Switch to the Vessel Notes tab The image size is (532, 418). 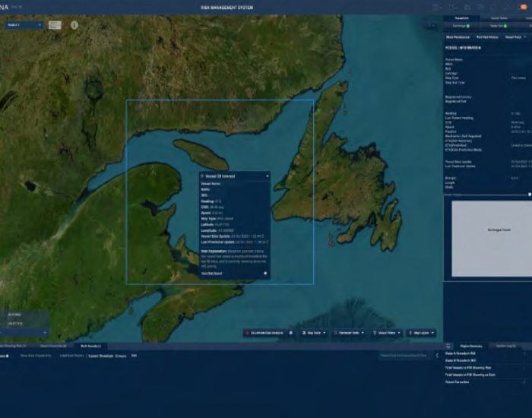tap(499, 17)
